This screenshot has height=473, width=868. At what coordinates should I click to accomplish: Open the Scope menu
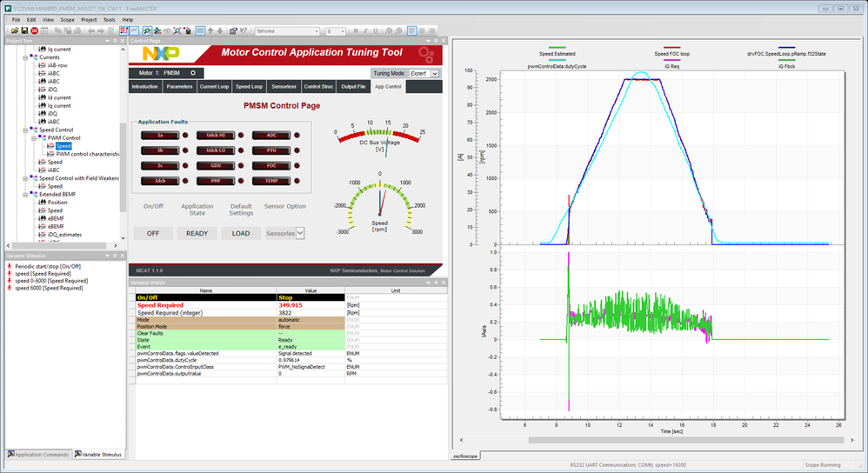point(67,19)
